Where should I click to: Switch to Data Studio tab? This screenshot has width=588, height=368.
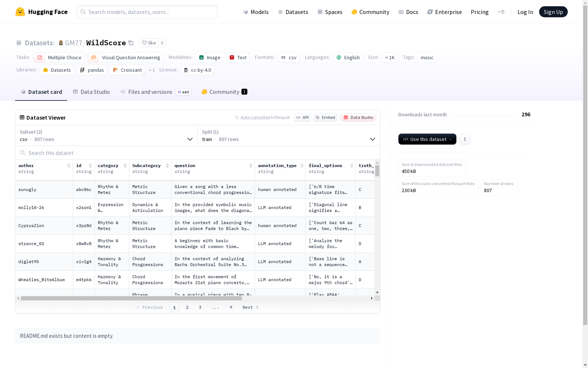(91, 92)
